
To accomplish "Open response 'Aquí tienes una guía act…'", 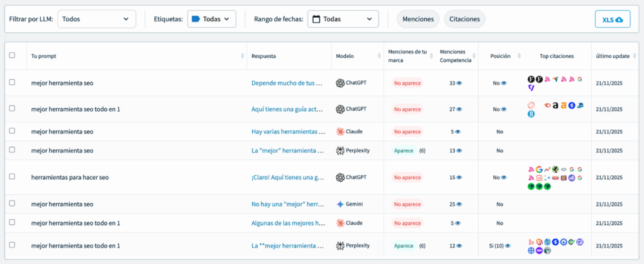I will [x=288, y=109].
